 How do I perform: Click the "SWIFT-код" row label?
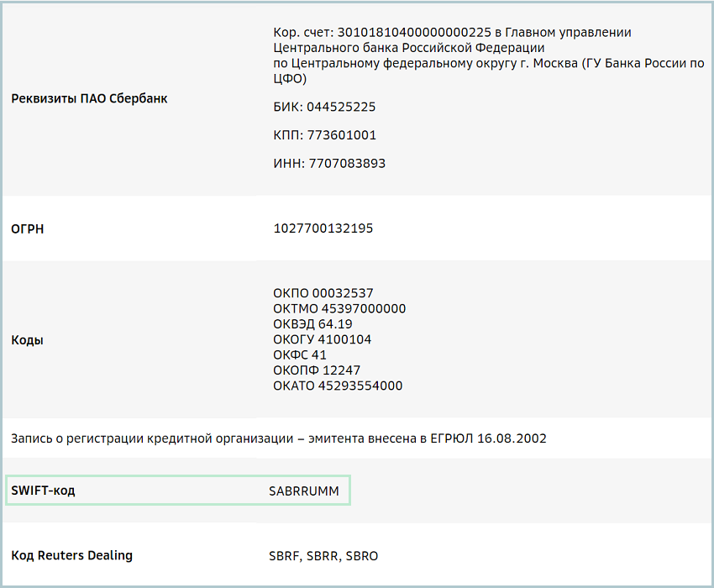pos(43,491)
